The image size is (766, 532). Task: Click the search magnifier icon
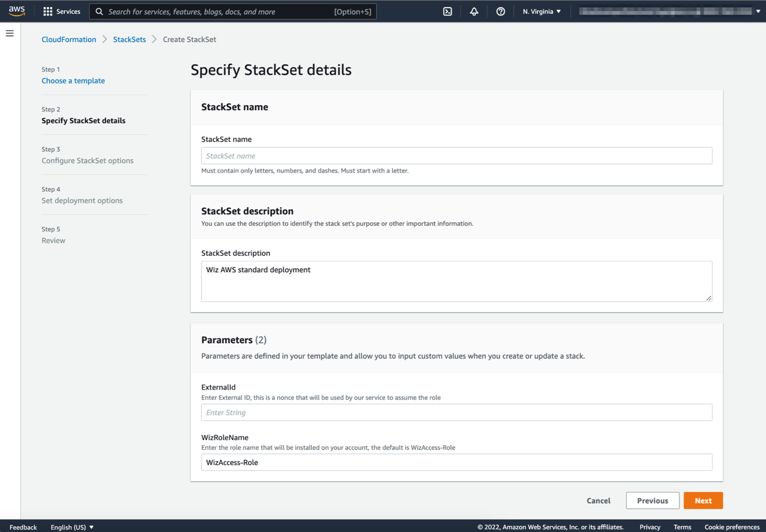click(x=99, y=11)
